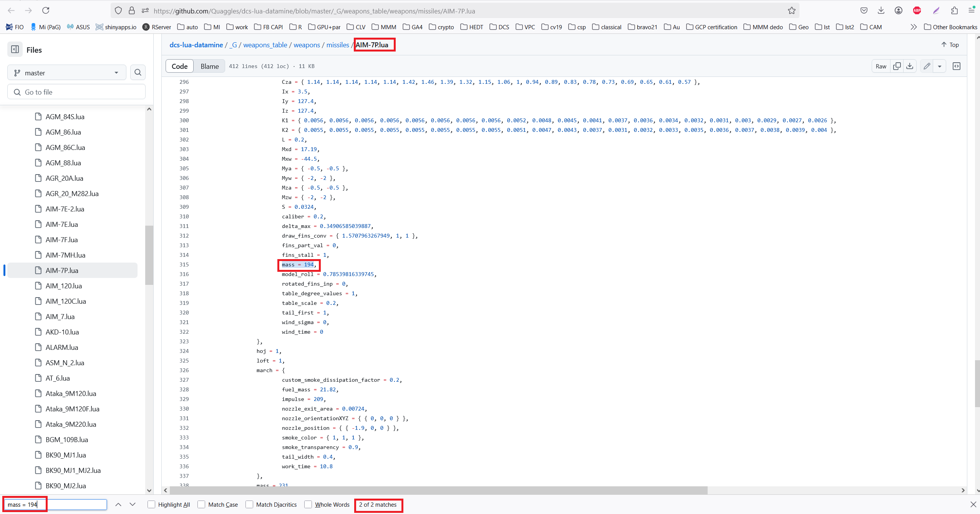Open more edit options dropdown arrow

[940, 66]
